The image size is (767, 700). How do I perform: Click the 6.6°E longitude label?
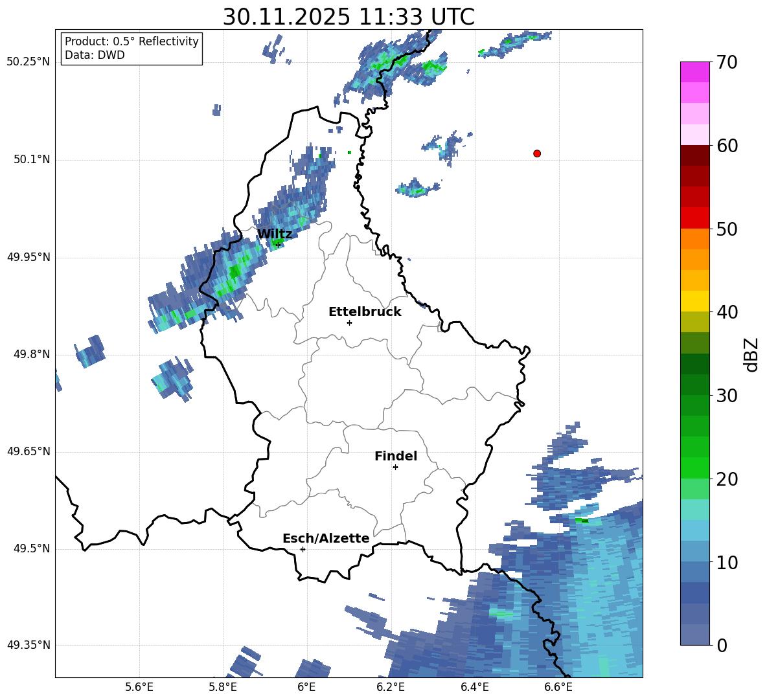tap(558, 687)
